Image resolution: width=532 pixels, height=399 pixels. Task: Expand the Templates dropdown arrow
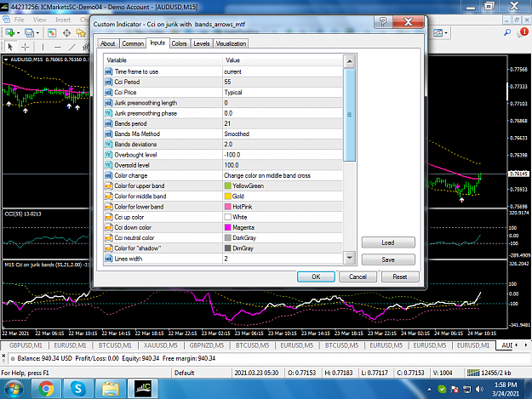(x=446, y=33)
